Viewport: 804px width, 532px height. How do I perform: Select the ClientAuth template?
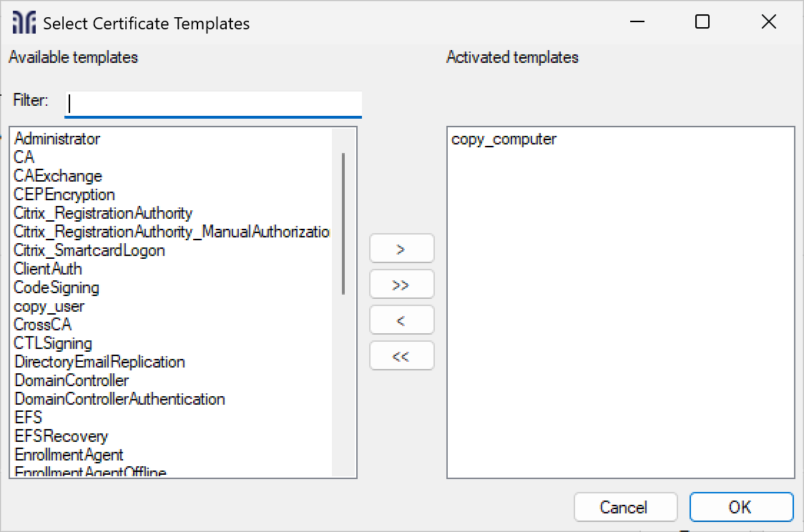[x=47, y=269]
